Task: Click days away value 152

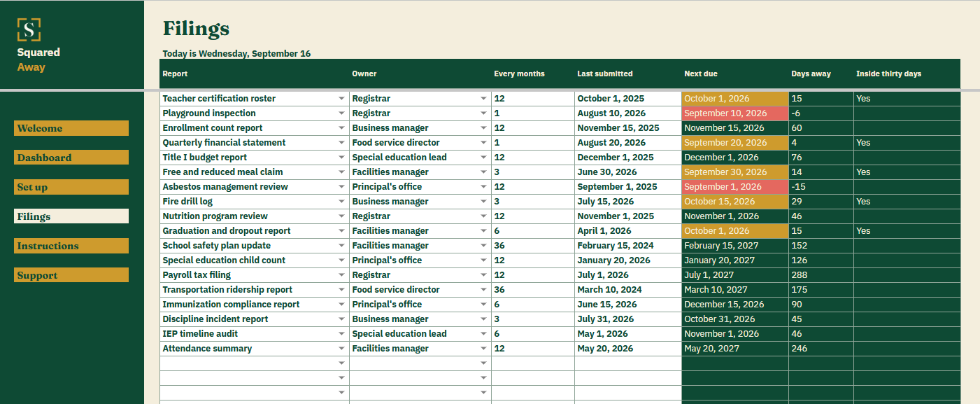Action: point(821,246)
